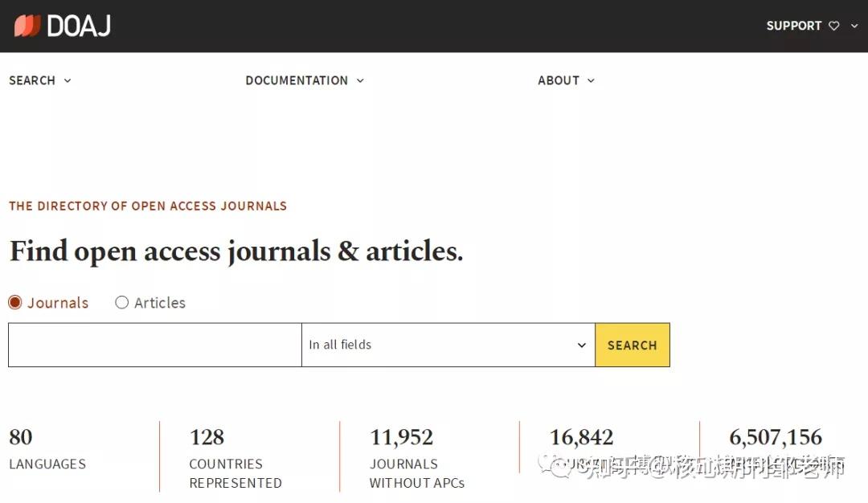868x503 pixels.
Task: Click the 80 LANGUAGES statistic
Action: [47, 450]
